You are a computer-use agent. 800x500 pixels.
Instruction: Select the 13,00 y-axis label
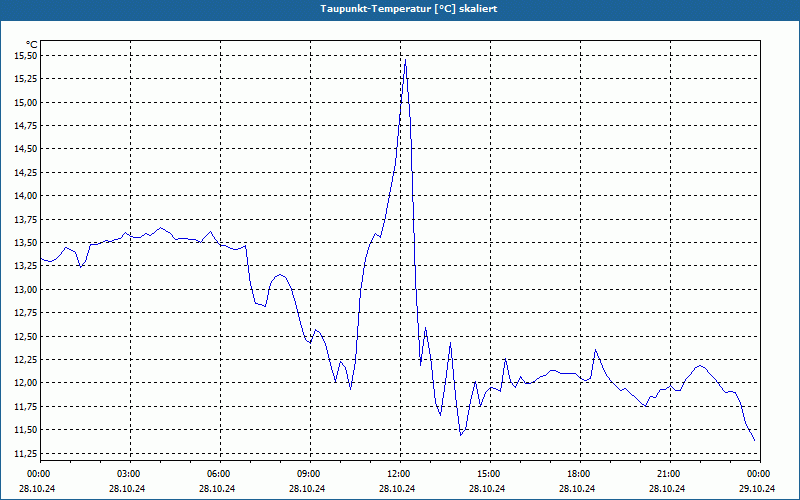[25, 289]
